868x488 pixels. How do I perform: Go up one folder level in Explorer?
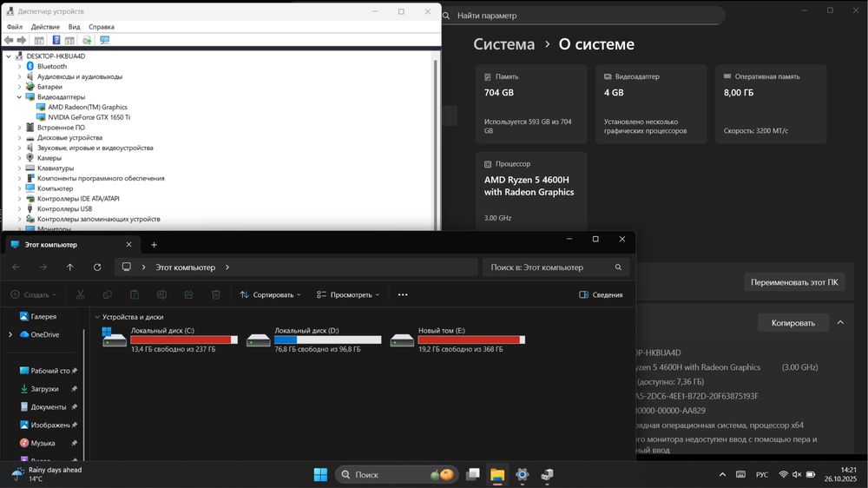[69, 267]
